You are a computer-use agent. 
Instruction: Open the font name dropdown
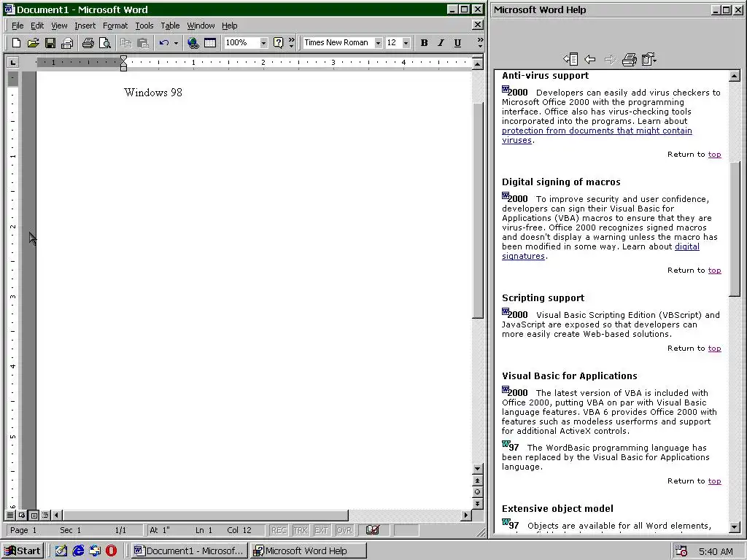pyautogui.click(x=378, y=43)
